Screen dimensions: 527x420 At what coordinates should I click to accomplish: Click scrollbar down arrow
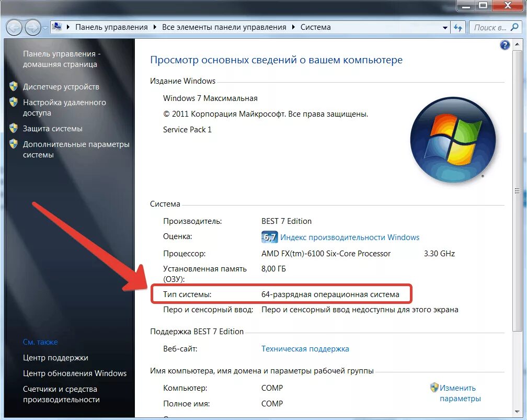[x=517, y=412]
